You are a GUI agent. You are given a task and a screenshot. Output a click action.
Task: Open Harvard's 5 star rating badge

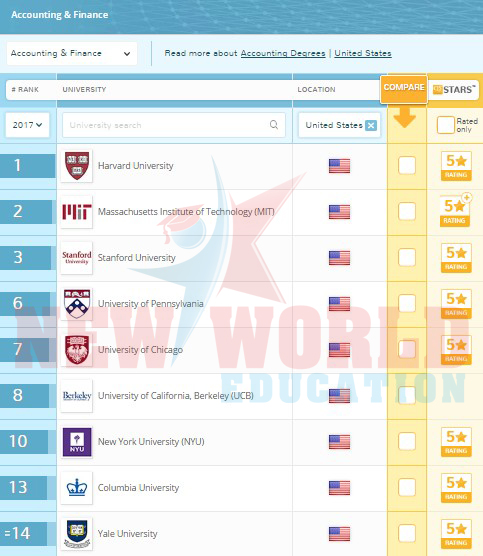(456, 166)
